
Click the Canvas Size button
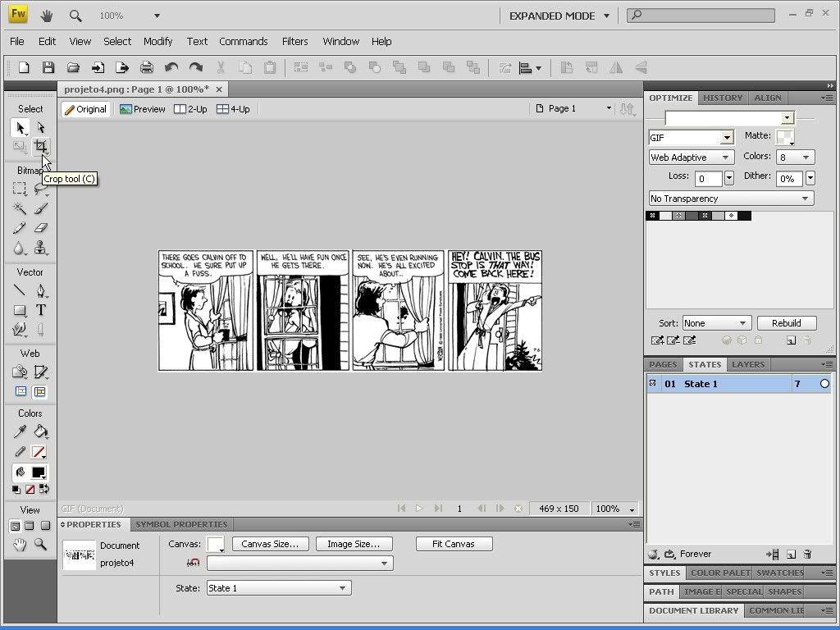[270, 545]
